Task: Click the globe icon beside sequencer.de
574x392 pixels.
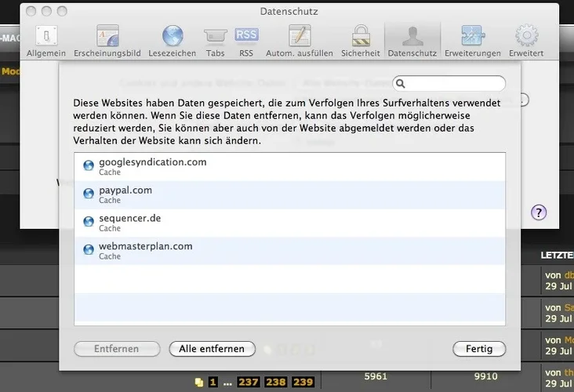Action: [x=89, y=221]
